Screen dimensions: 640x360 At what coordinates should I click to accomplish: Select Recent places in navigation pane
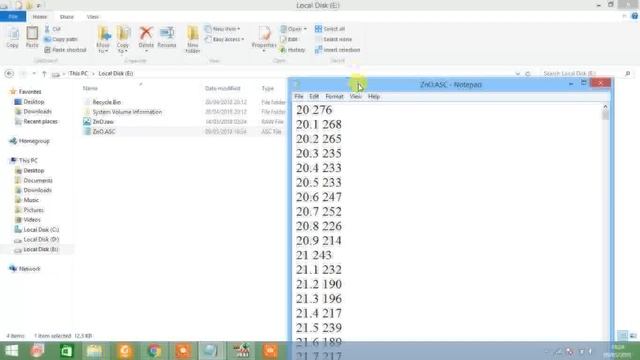(x=40, y=121)
